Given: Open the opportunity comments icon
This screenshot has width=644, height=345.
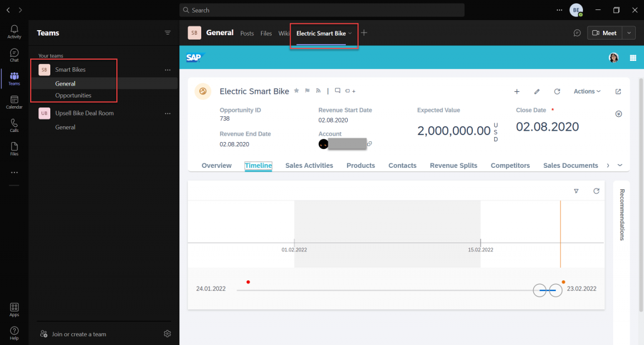Looking at the screenshot, I should click(338, 90).
